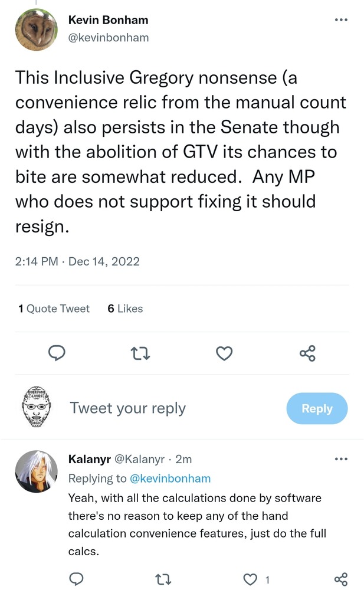364x590 pixels.
Task: Like Kevin Bonham's main tweet
Action: pyautogui.click(x=224, y=353)
